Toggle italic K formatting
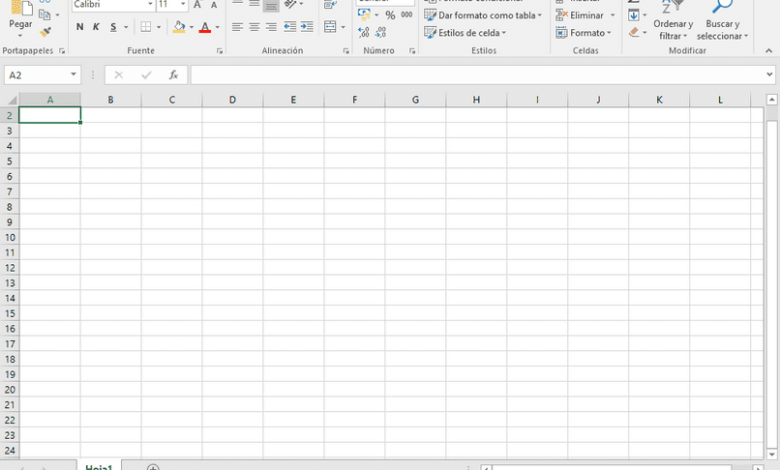The image size is (780, 470). click(x=96, y=27)
